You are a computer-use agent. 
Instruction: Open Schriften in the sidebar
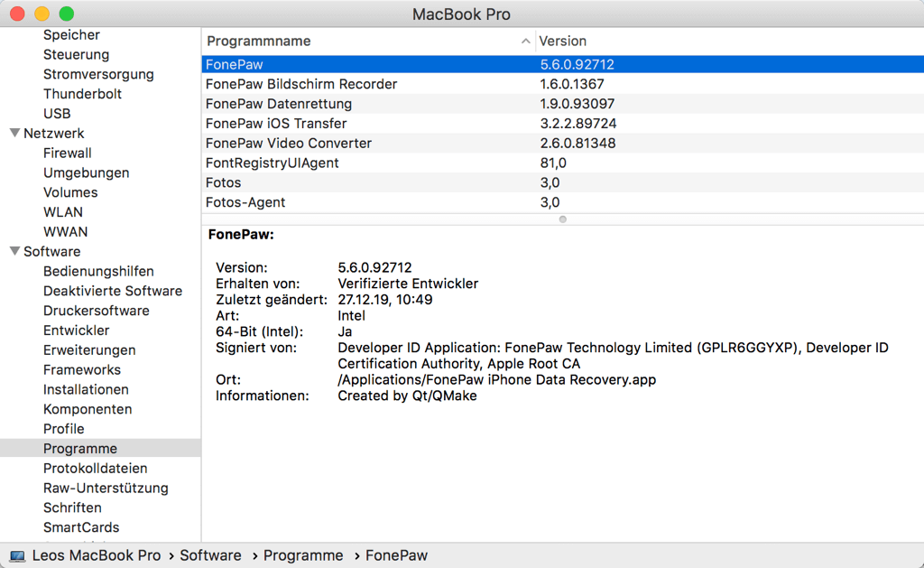pyautogui.click(x=72, y=507)
